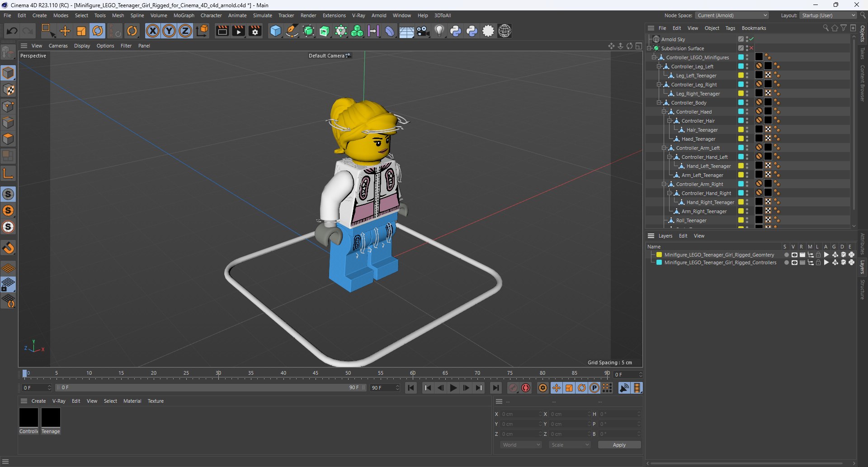Add a Cube primitive object
Image resolution: width=868 pixels, height=467 pixels.
[275, 31]
